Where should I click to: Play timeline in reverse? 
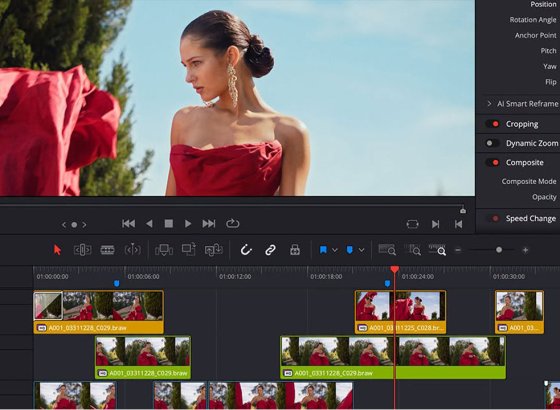(x=149, y=224)
